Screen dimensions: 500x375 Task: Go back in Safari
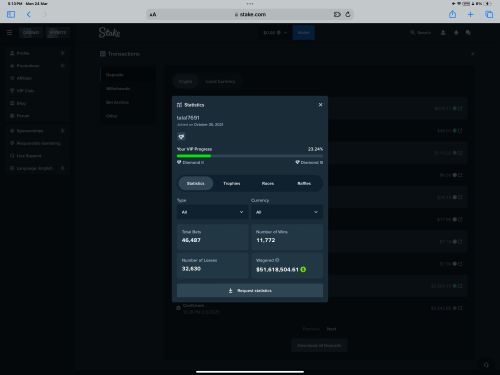click(29, 14)
